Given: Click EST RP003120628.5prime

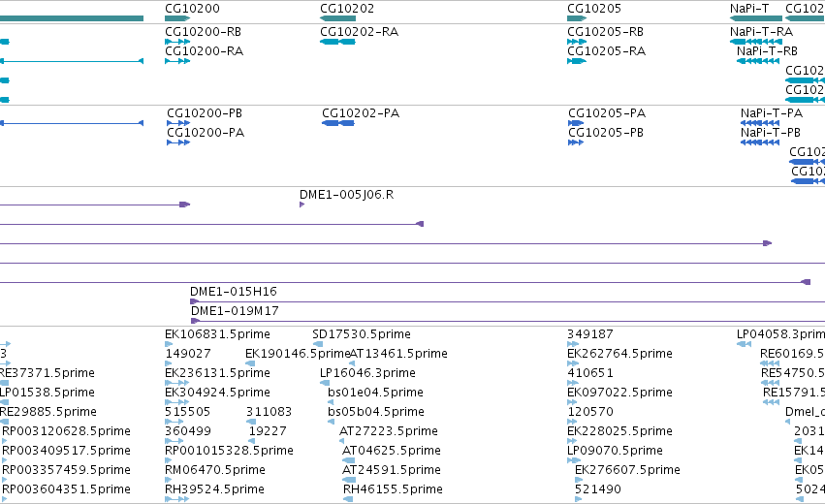Looking at the screenshot, I should point(66,431).
